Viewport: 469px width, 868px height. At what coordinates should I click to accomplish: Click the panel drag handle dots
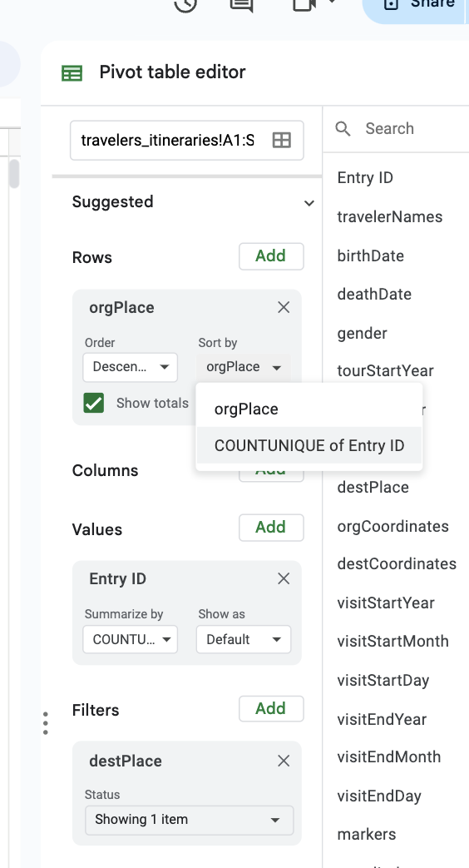tap(46, 723)
